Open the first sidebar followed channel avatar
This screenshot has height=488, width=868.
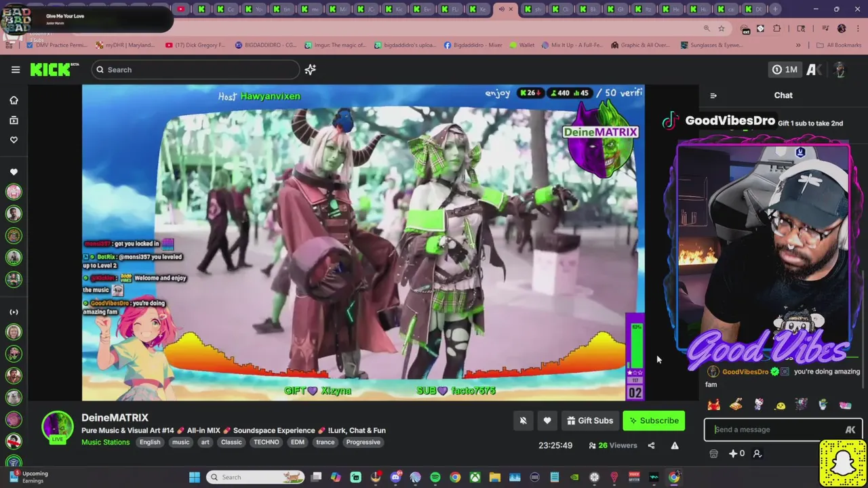[x=14, y=192]
